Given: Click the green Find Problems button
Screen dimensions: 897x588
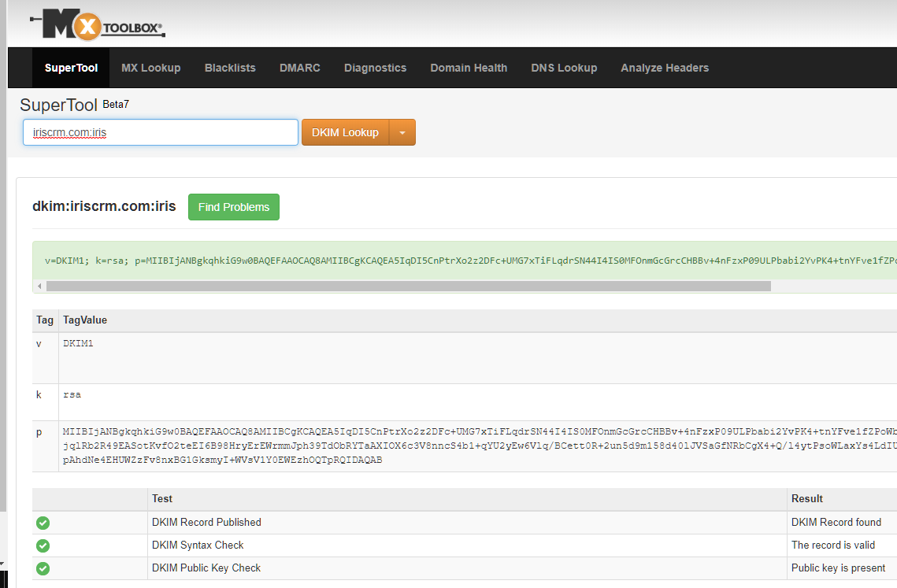Looking at the screenshot, I should (x=234, y=207).
